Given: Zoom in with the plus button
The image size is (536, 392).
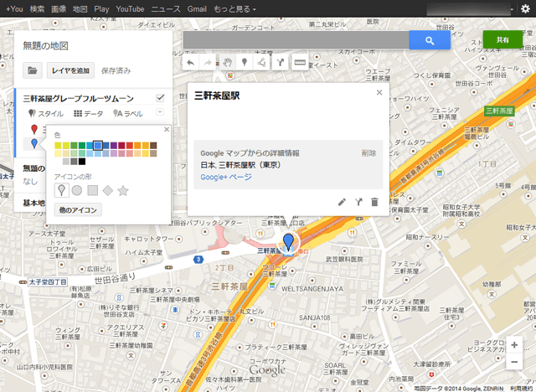Looking at the screenshot, I should 514,345.
